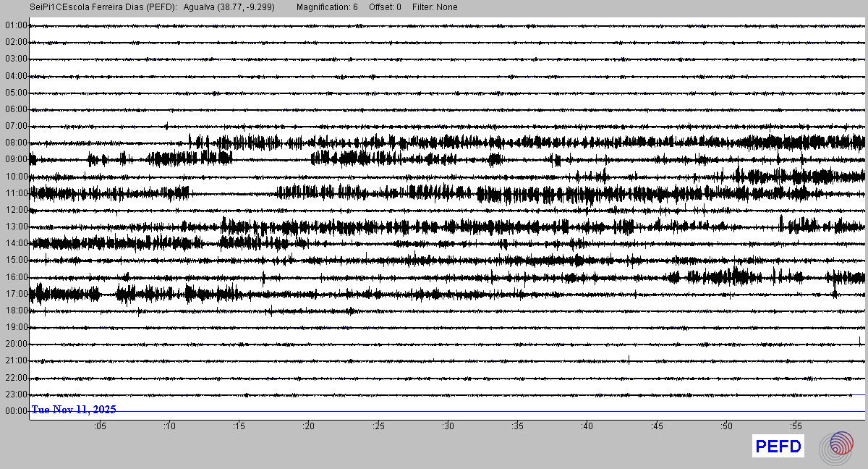
Task: Click the :15 minute axis marker
Action: click(x=239, y=426)
